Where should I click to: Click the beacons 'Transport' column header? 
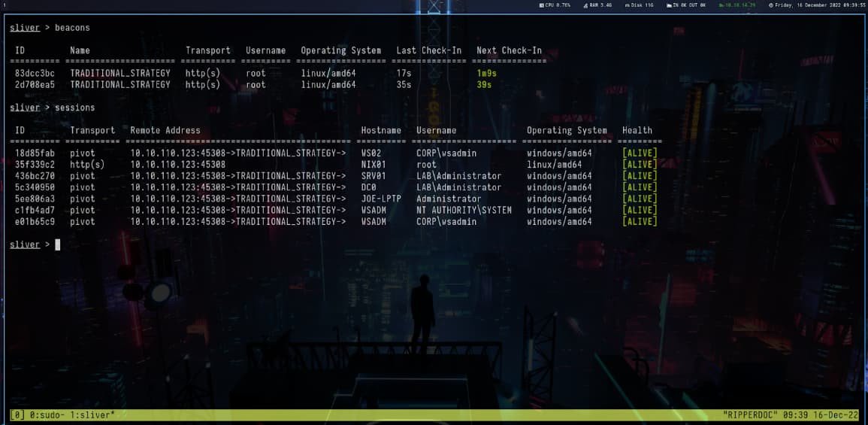(x=207, y=50)
